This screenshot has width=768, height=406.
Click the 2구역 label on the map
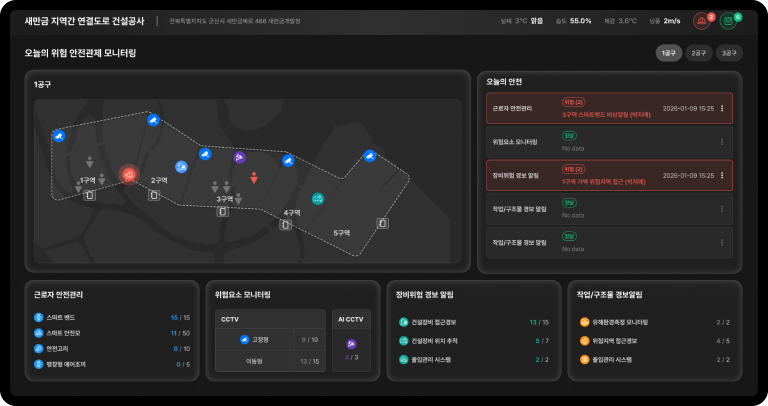pyautogui.click(x=159, y=180)
